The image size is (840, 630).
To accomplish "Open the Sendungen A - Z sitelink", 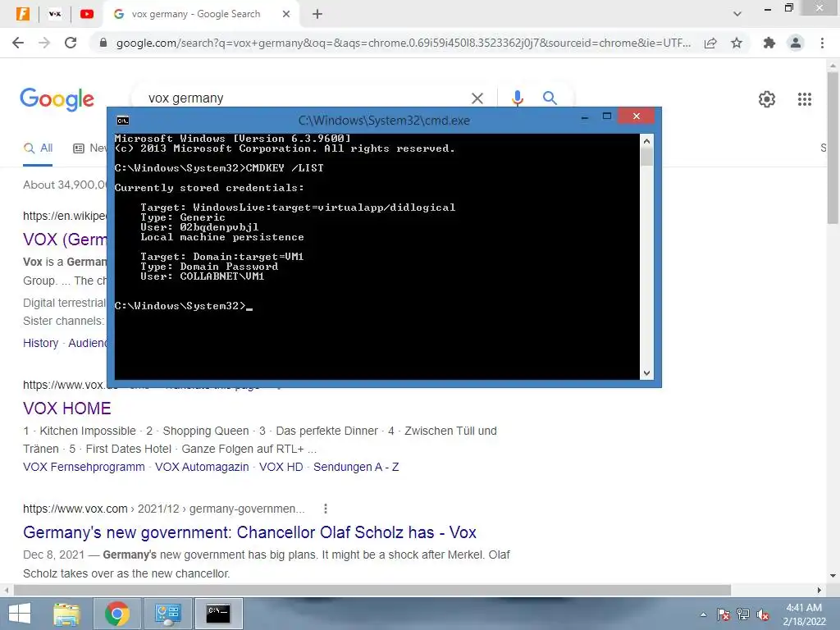I will (x=356, y=467).
